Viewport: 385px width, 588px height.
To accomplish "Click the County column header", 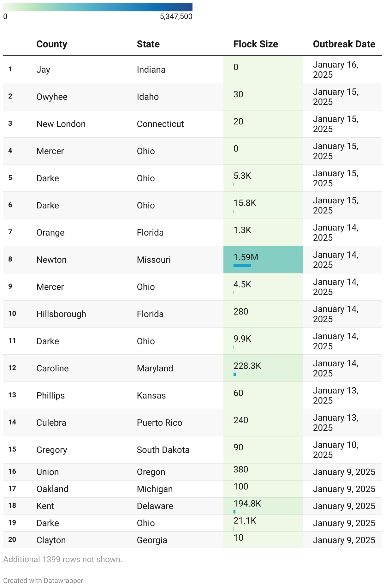I will (x=52, y=44).
